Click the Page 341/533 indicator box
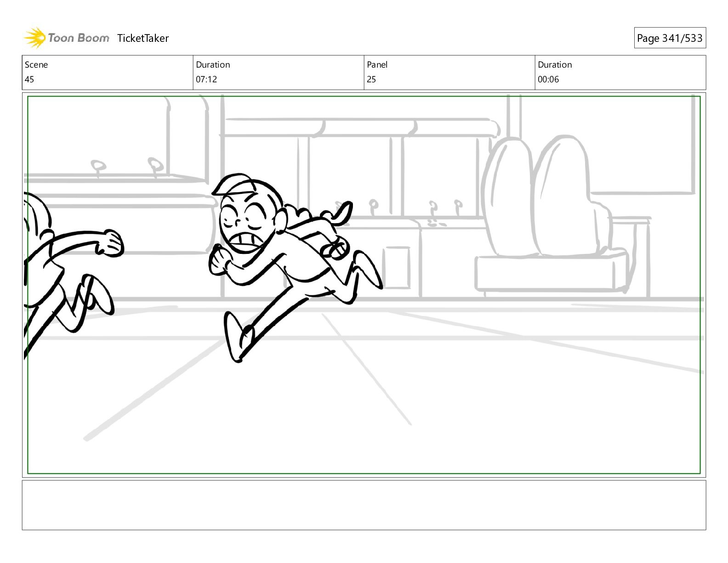 [670, 38]
